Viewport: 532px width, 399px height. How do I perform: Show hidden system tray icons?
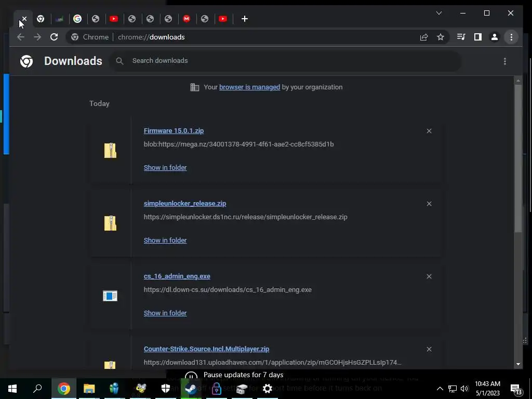pyautogui.click(x=440, y=389)
